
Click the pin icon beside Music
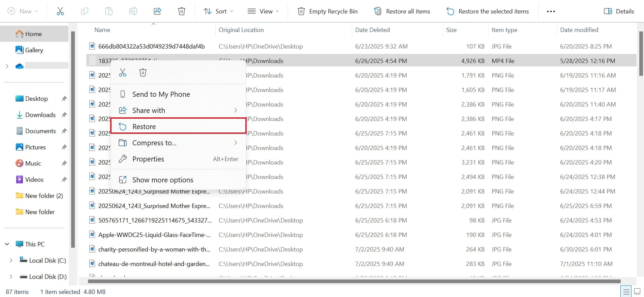click(x=64, y=163)
